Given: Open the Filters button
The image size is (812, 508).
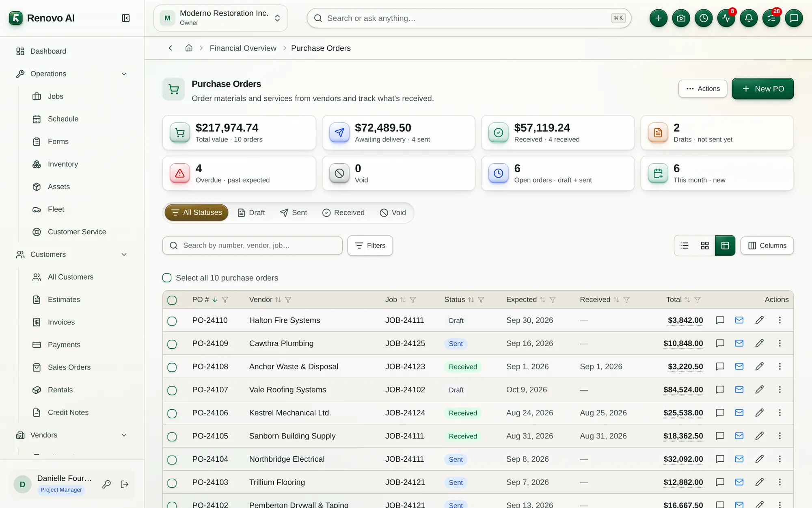Looking at the screenshot, I should click(370, 245).
